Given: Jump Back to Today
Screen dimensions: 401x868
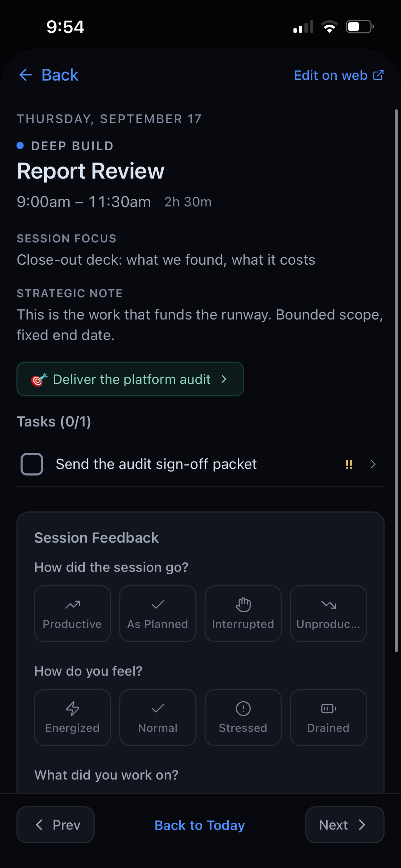Looking at the screenshot, I should tap(200, 825).
